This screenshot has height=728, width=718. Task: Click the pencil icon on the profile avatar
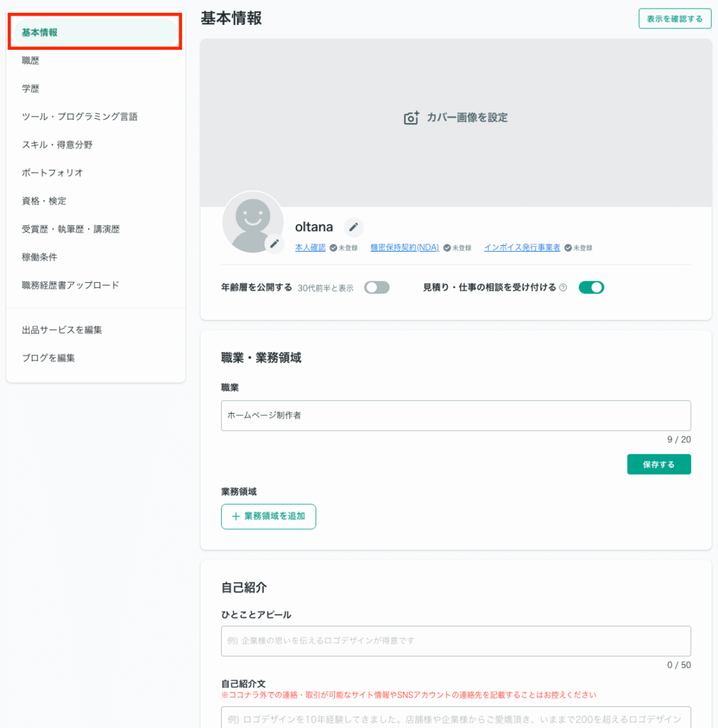pos(274,244)
